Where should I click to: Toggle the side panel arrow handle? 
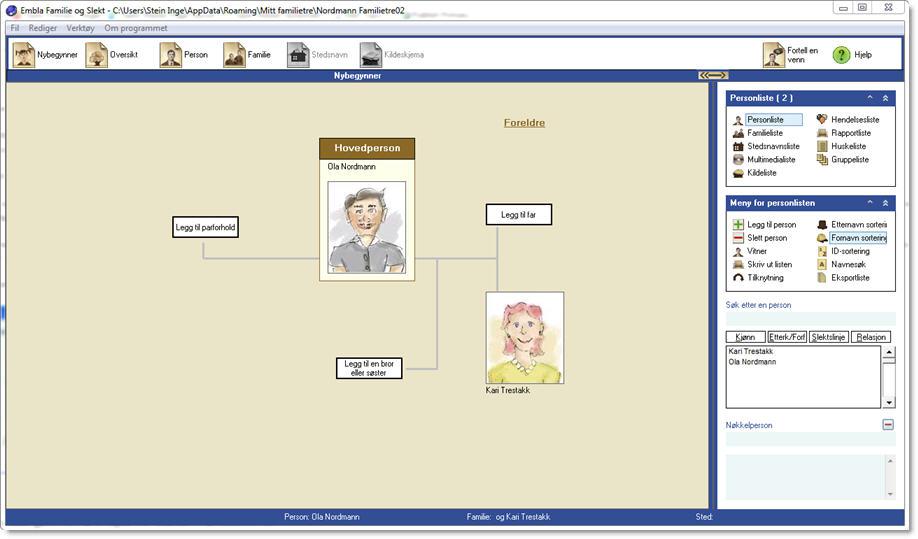click(712, 75)
